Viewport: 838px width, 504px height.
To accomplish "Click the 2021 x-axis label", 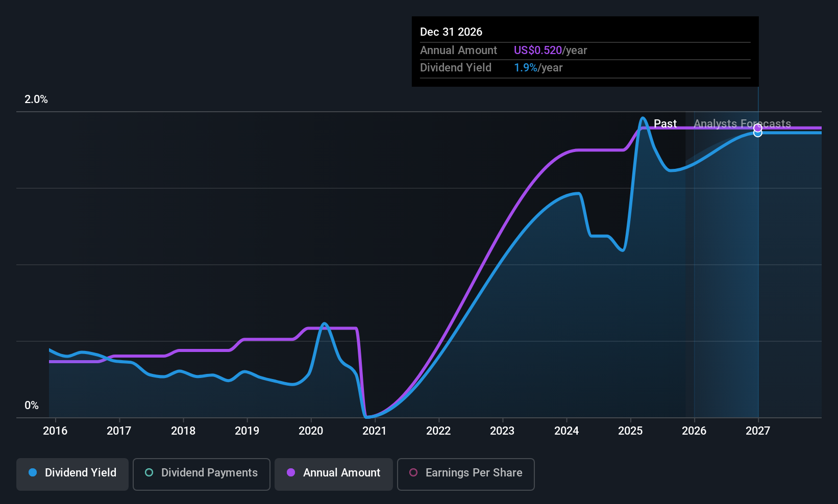I will tap(375, 431).
